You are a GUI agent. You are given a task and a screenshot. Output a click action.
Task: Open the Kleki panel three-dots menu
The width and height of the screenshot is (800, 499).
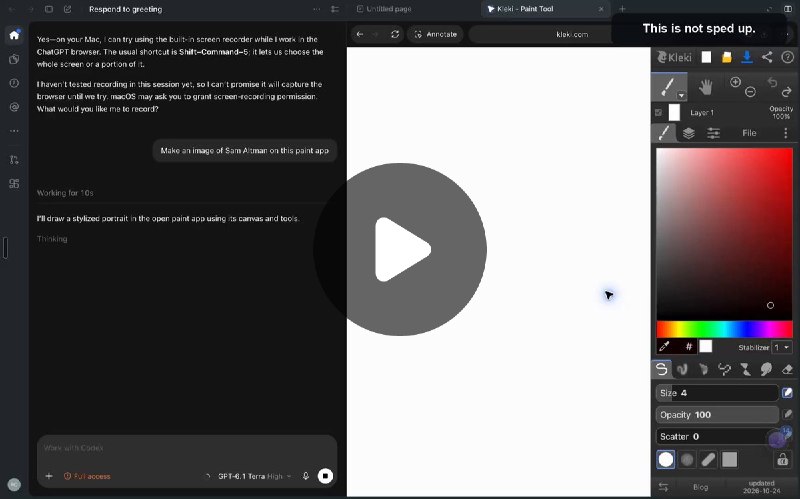coord(786,133)
